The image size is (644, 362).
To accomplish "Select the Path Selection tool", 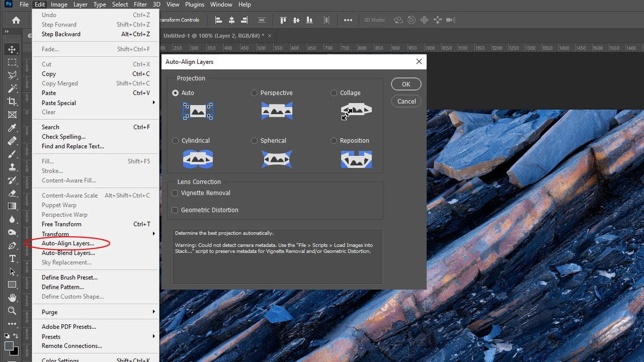I will [12, 272].
